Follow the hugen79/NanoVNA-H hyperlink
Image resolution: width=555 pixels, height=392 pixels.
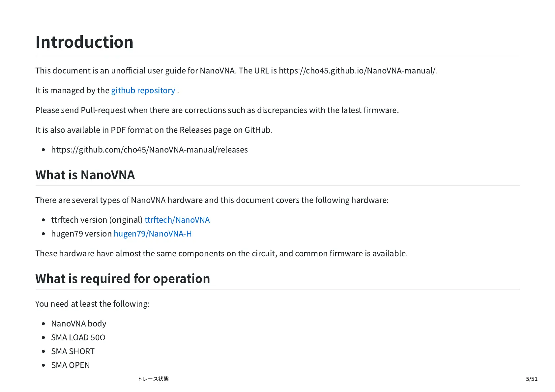[x=153, y=234]
